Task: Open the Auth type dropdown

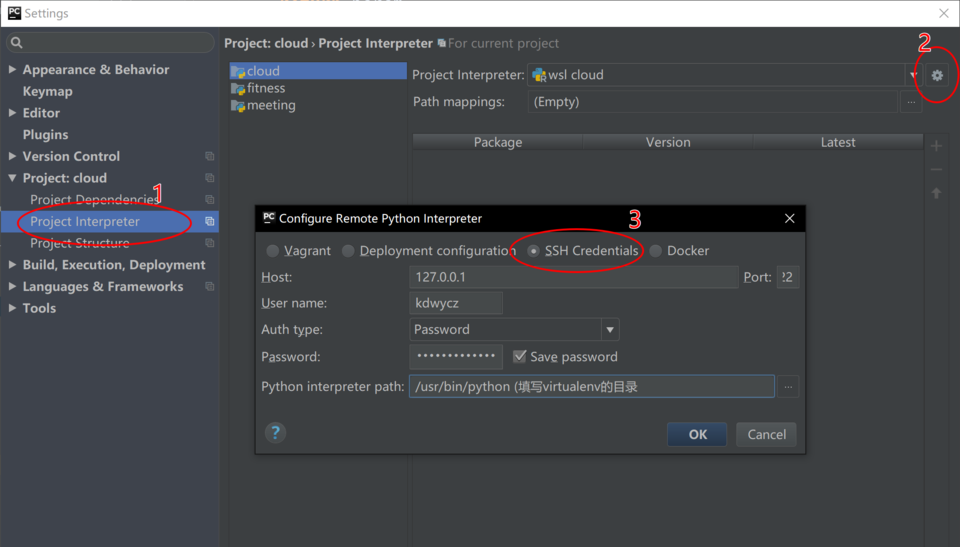Action: pos(609,330)
